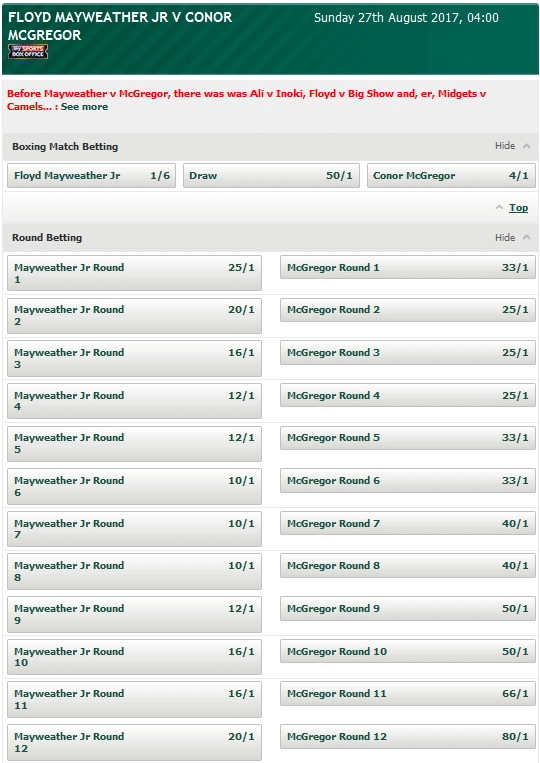
Task: Click the Sky Sports Box Office logo
Action: 28,52
